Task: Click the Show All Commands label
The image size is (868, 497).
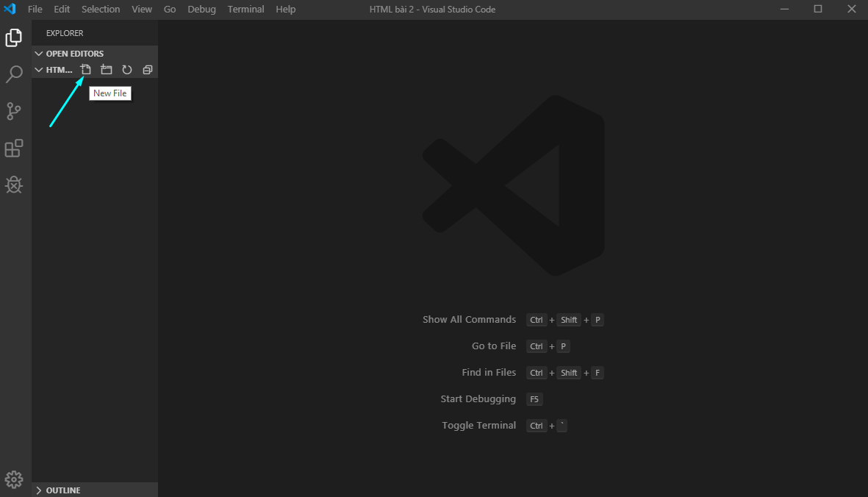Action: click(x=469, y=319)
